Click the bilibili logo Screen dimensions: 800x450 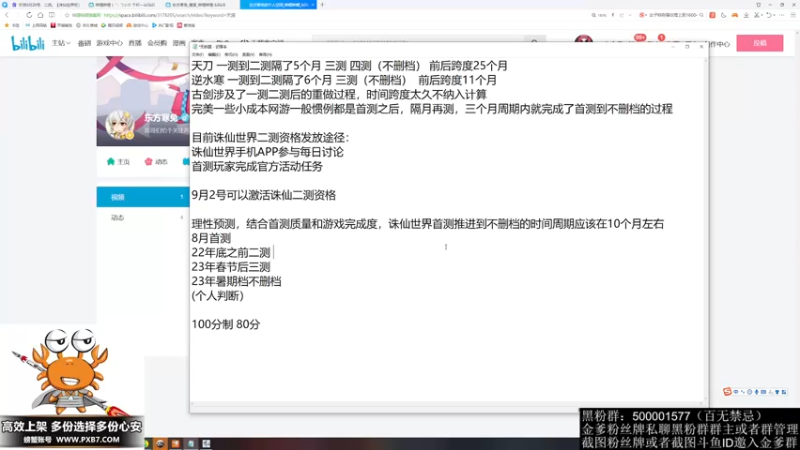[28, 43]
